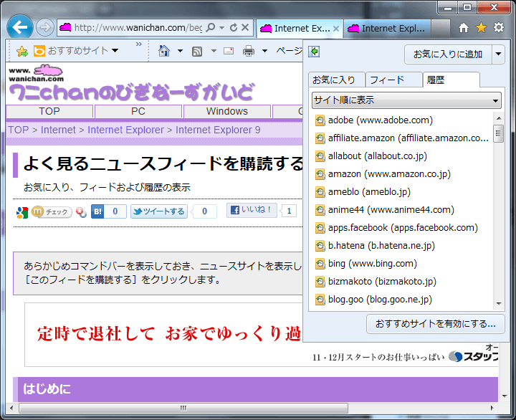Click the Facebook いいね！ button
This screenshot has width=516, height=420.
click(252, 210)
